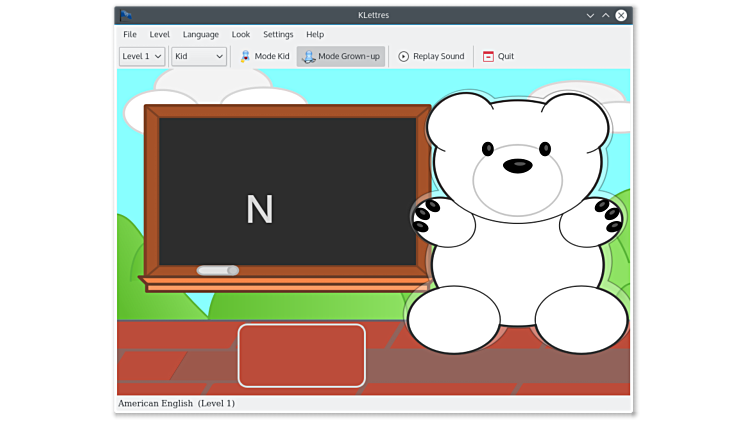Open the Kid theme combo box
The width and height of the screenshot is (752, 423).
pyautogui.click(x=199, y=56)
